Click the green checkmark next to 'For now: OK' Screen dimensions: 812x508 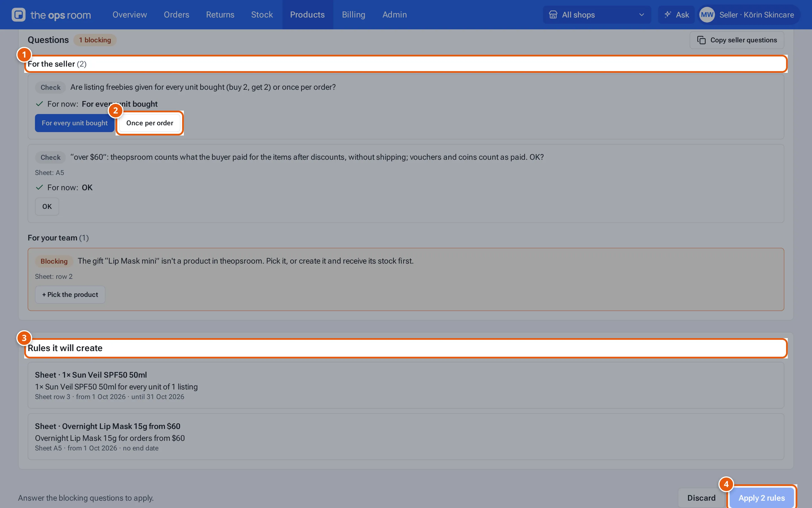click(39, 187)
